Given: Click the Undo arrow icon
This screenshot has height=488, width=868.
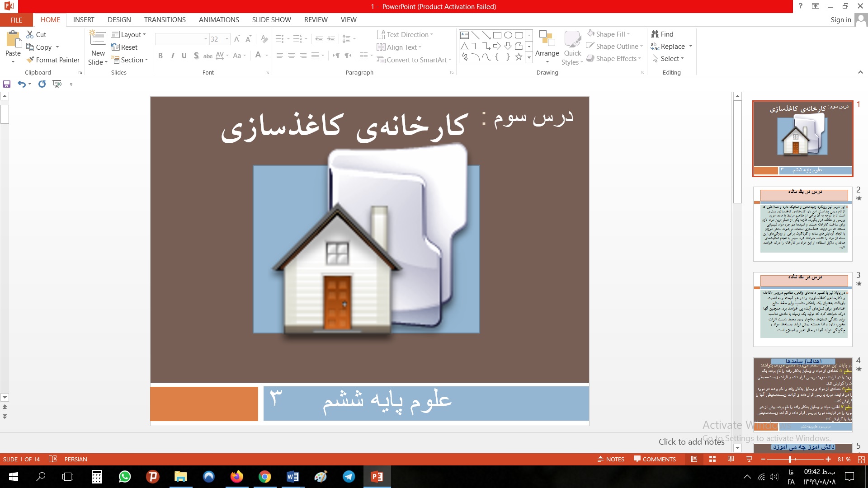Looking at the screenshot, I should click(21, 84).
